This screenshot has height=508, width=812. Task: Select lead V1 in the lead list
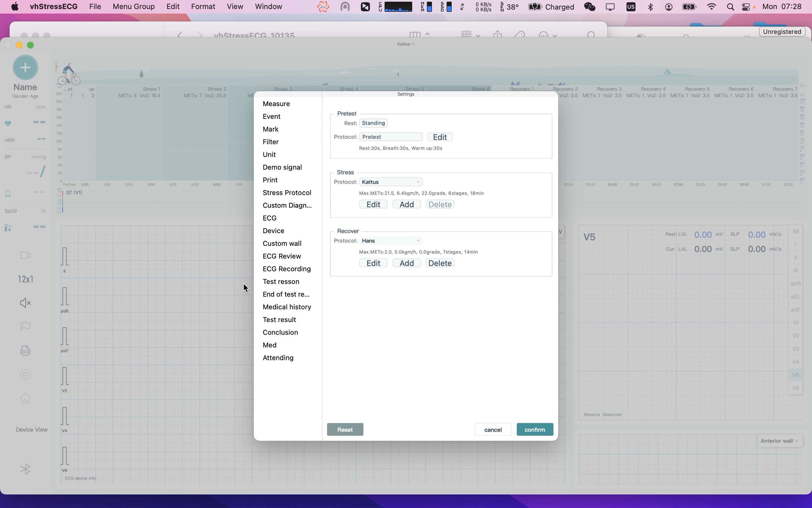796,323
